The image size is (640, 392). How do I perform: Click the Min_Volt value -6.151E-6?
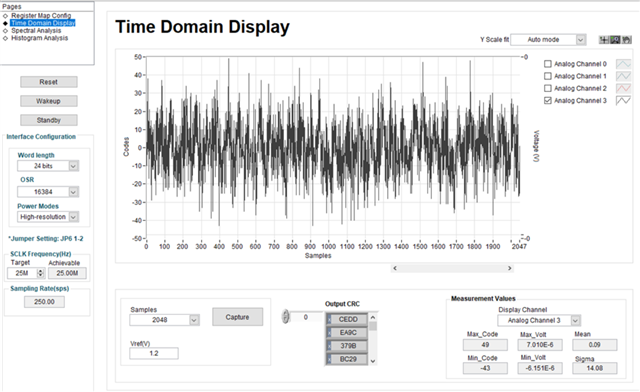tap(540, 368)
